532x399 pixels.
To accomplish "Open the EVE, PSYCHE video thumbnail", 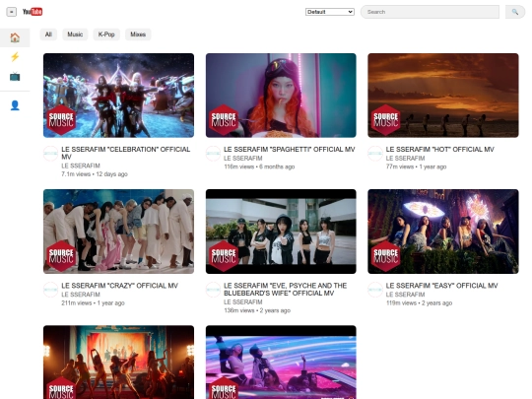I will (x=281, y=232).
